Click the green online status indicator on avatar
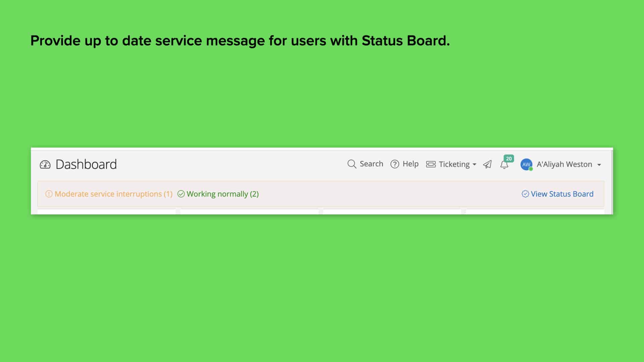Screen dimensions: 644x362 [531, 168]
